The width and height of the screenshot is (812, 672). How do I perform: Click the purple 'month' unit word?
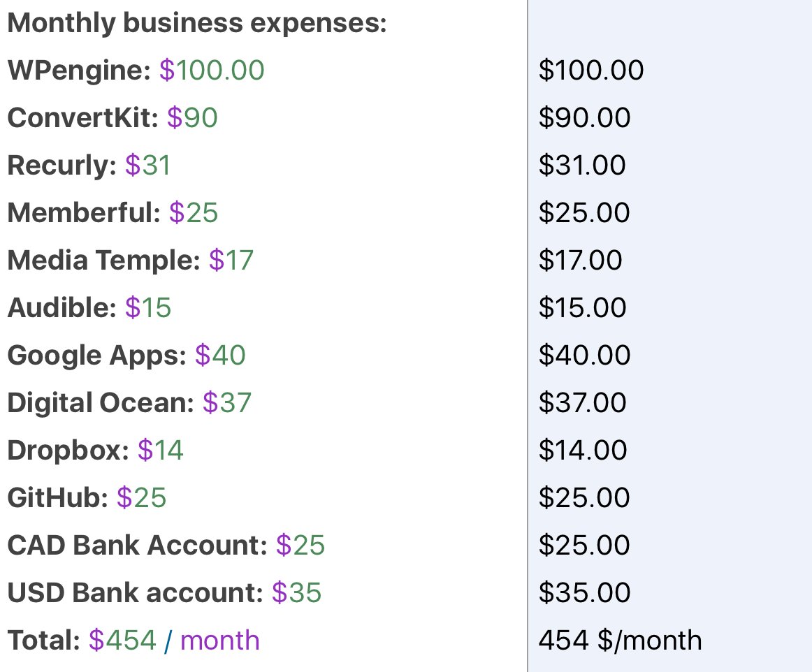click(x=219, y=641)
